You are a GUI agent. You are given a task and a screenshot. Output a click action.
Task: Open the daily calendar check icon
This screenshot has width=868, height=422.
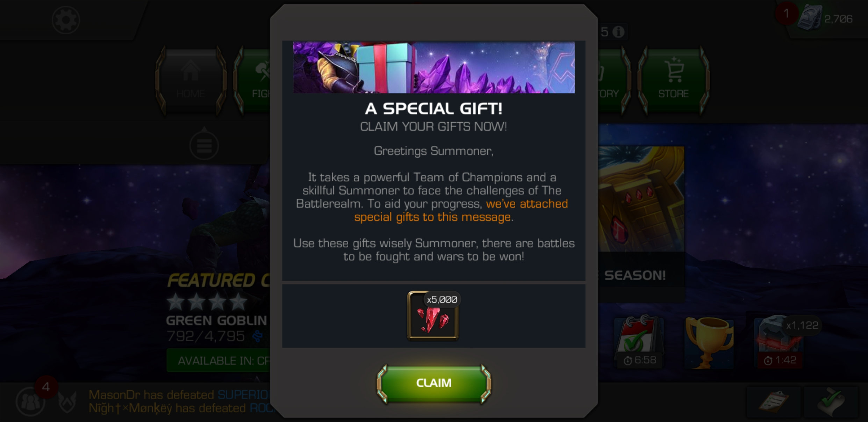[638, 342]
